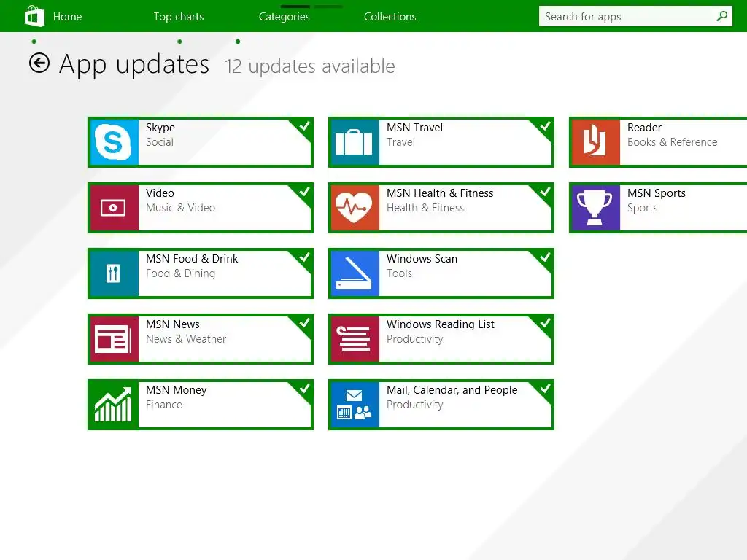747x560 pixels.
Task: Click the MSN Sports trophy icon
Action: point(595,208)
